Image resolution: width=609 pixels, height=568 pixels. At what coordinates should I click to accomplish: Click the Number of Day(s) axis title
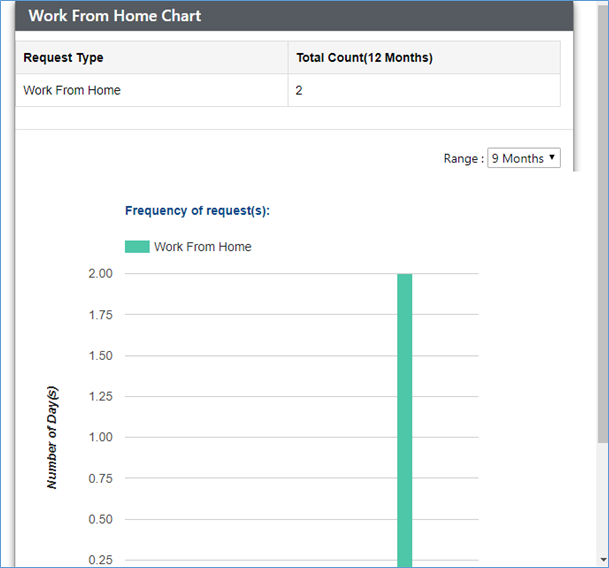[52, 437]
